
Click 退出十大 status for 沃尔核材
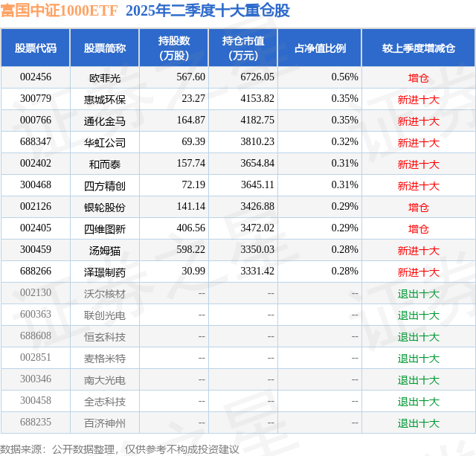[419, 294]
